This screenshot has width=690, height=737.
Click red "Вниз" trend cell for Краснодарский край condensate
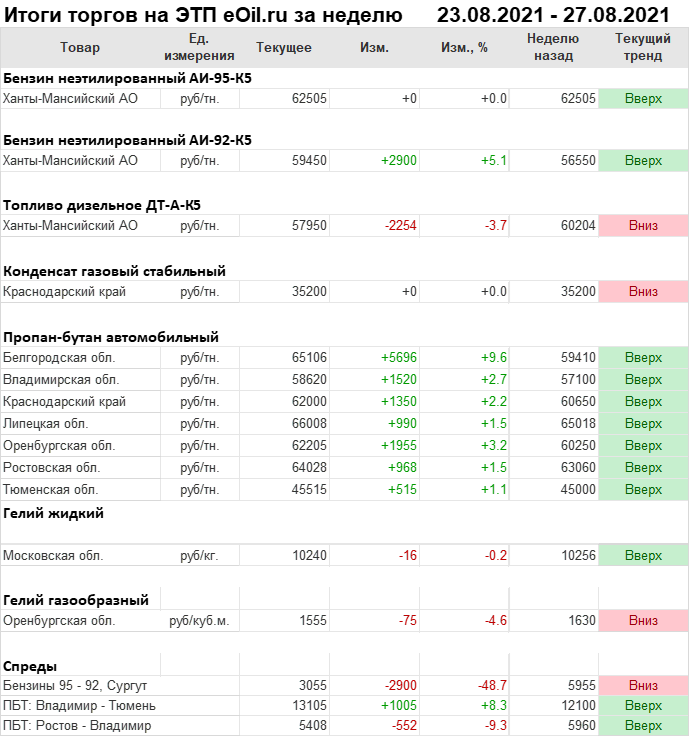643,292
